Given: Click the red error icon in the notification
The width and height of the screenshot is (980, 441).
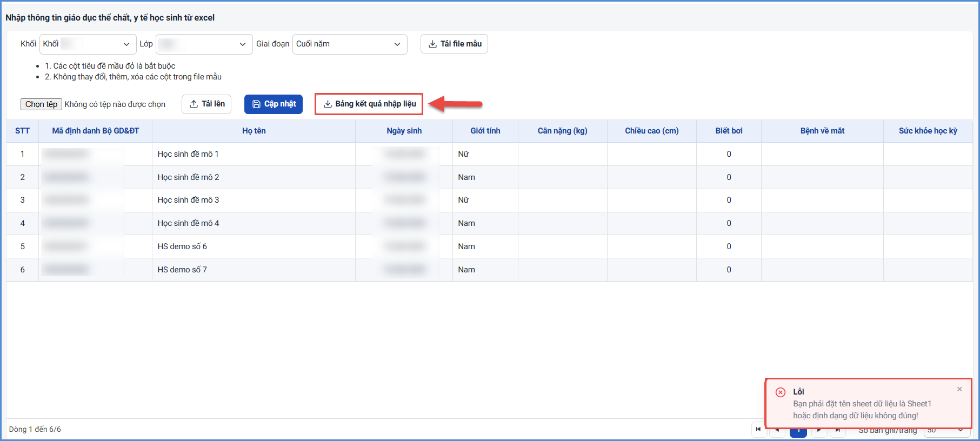Looking at the screenshot, I should 781,392.
